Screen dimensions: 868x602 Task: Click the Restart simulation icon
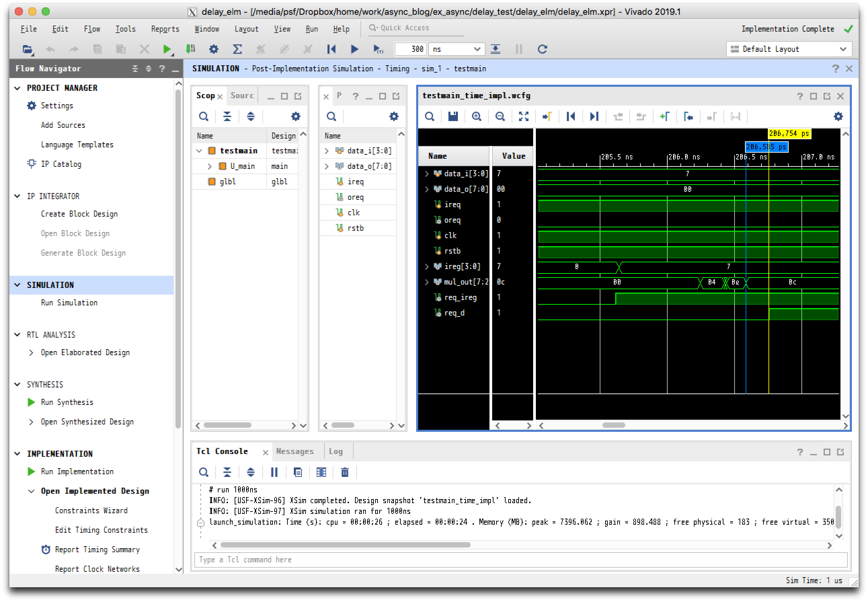point(331,49)
